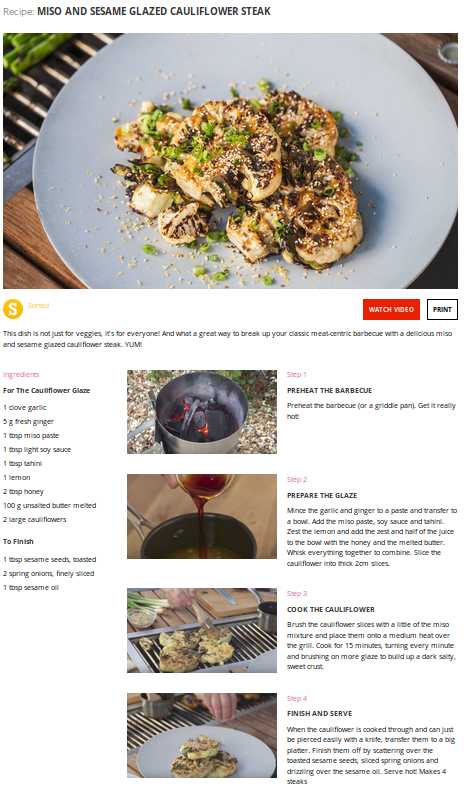The width and height of the screenshot is (466, 789).
Task: Open the main cauliflower steak hero photo
Action: (x=230, y=161)
